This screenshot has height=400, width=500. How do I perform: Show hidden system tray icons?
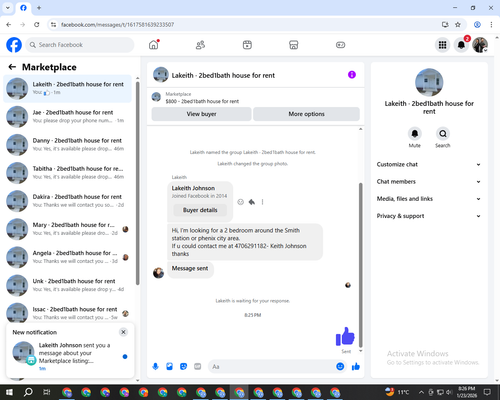click(x=421, y=392)
